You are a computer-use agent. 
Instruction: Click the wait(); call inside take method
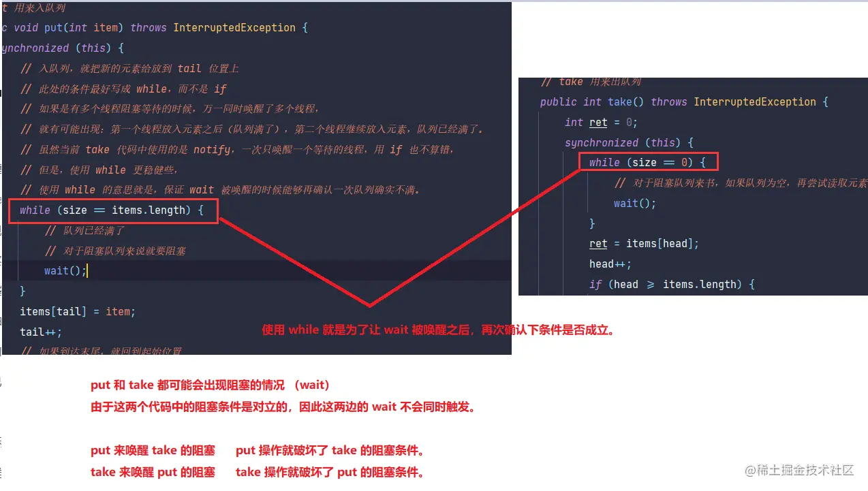click(x=634, y=203)
